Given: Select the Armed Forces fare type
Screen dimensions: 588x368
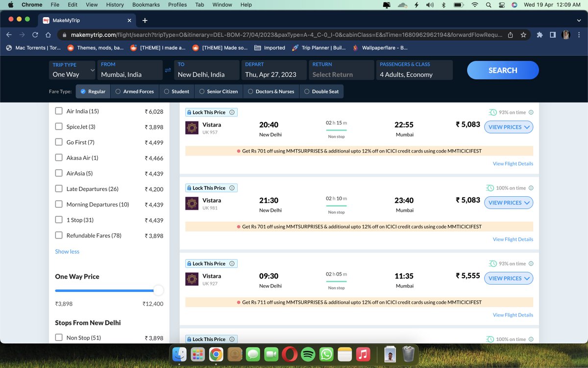Looking at the screenshot, I should [134, 91].
